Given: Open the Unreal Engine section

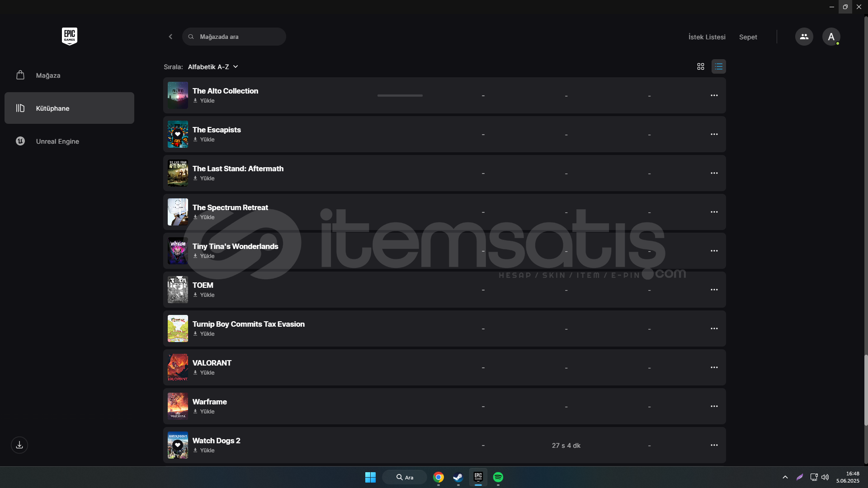Looking at the screenshot, I should pos(69,141).
